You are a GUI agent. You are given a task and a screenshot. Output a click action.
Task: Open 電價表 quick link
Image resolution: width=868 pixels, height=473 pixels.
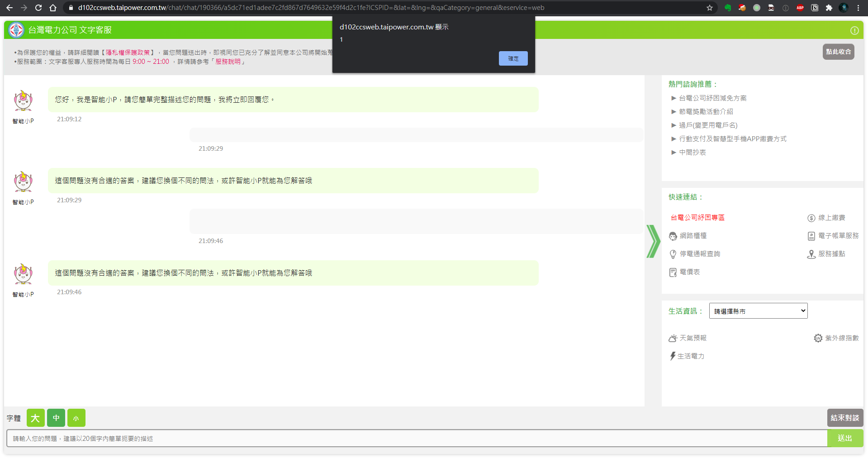pyautogui.click(x=684, y=272)
